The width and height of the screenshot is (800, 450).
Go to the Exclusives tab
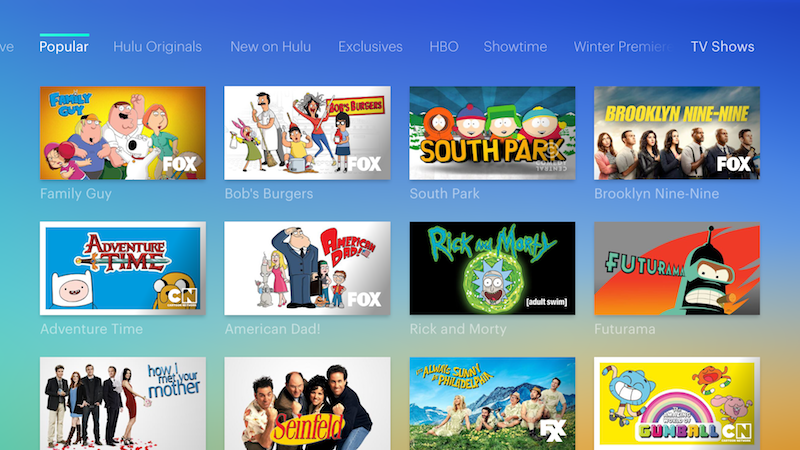point(370,46)
